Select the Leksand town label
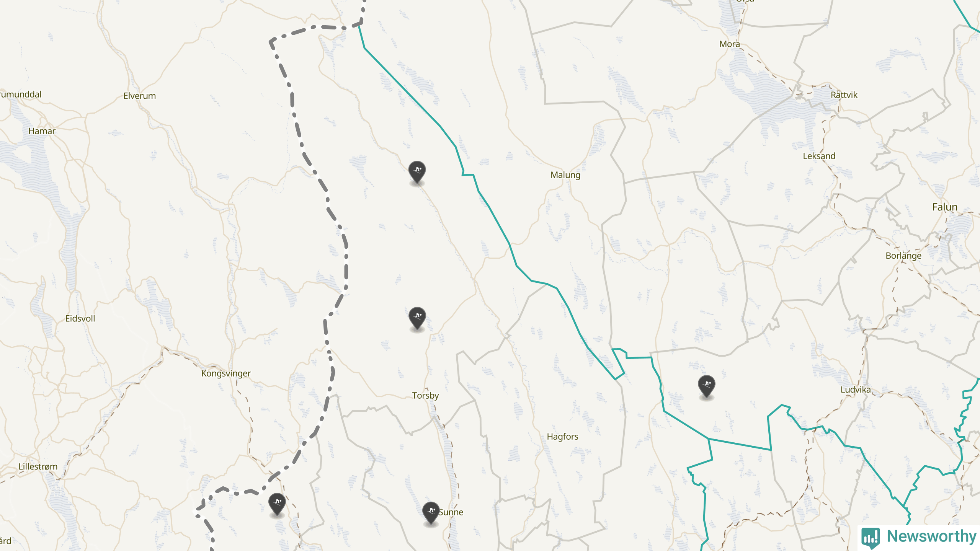 (819, 156)
